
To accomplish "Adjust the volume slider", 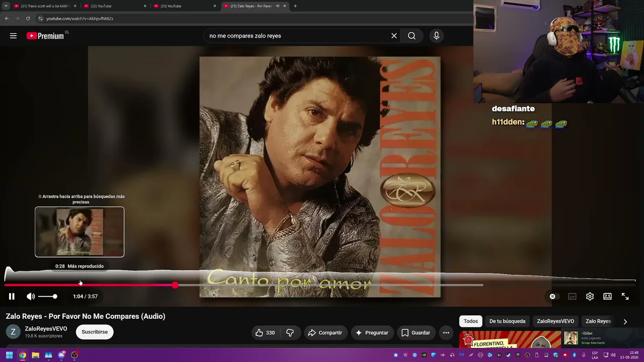I will (48, 297).
